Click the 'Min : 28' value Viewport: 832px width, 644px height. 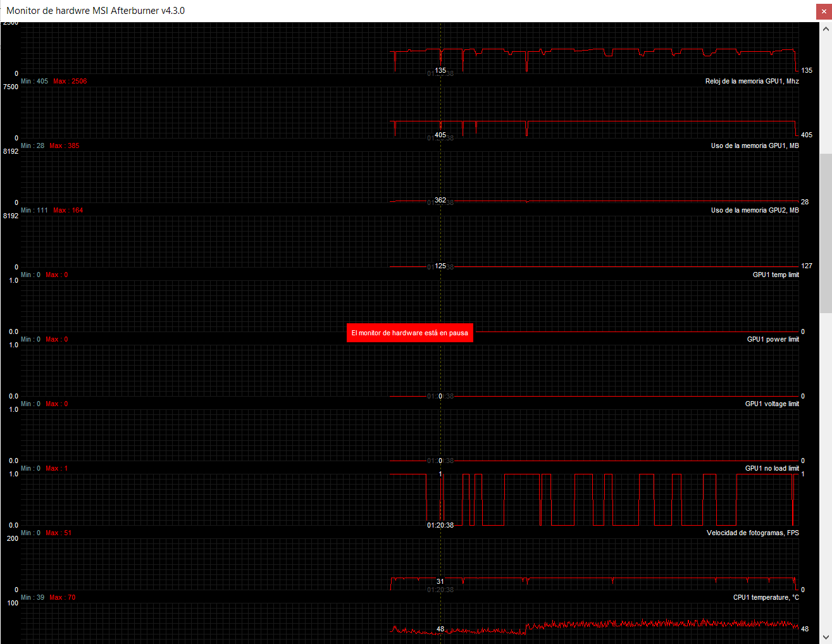(x=32, y=146)
